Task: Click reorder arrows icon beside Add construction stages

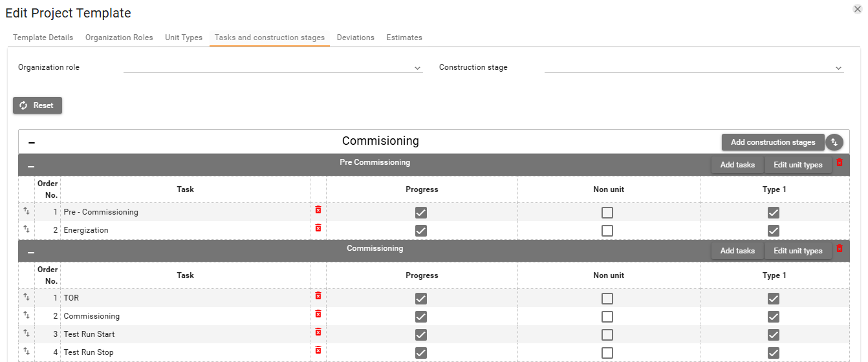Action: 834,142
